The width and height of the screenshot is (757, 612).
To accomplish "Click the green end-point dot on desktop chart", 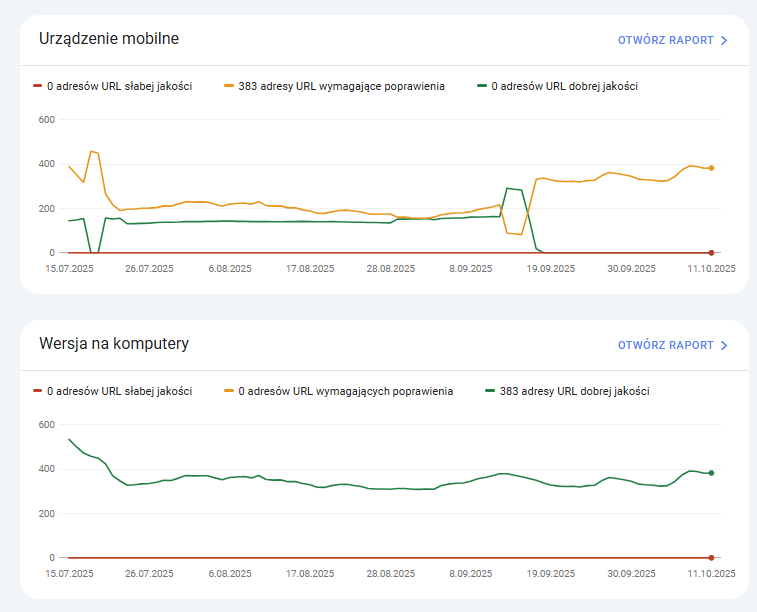I will click(711, 473).
